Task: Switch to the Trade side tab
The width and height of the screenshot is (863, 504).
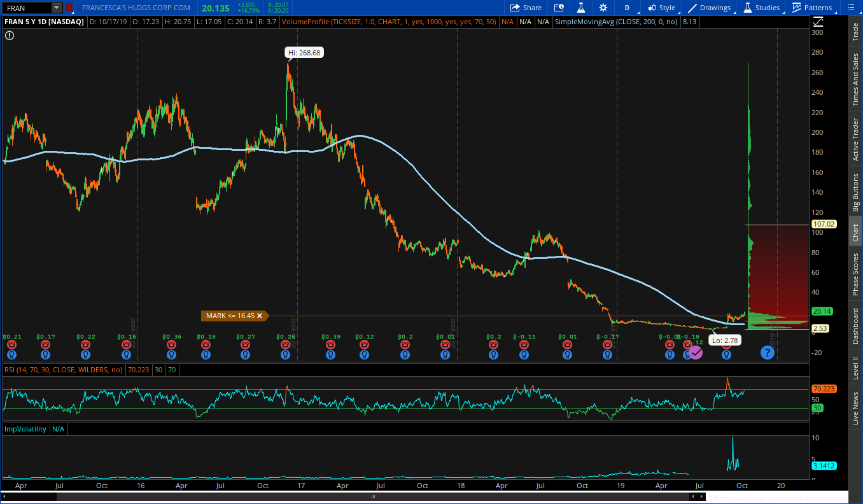Action: (855, 32)
